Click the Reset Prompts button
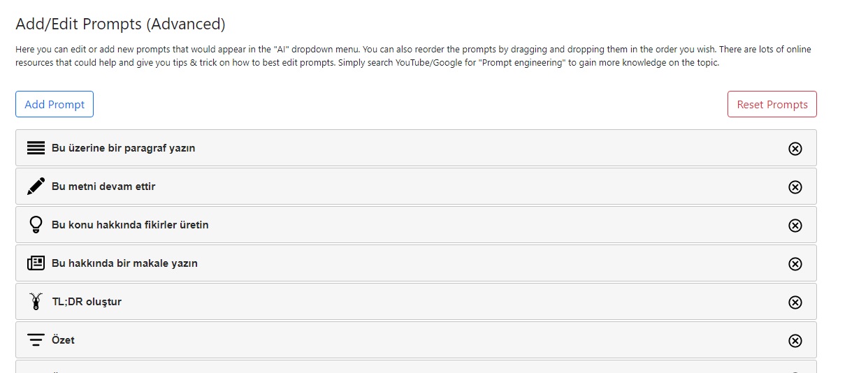The height and width of the screenshot is (373, 868). click(772, 104)
